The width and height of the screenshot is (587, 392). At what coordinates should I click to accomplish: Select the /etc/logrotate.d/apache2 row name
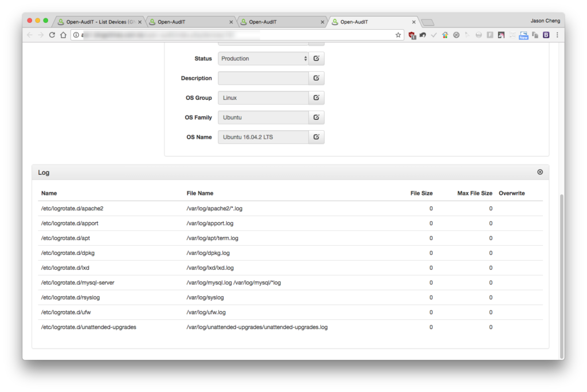coord(72,208)
